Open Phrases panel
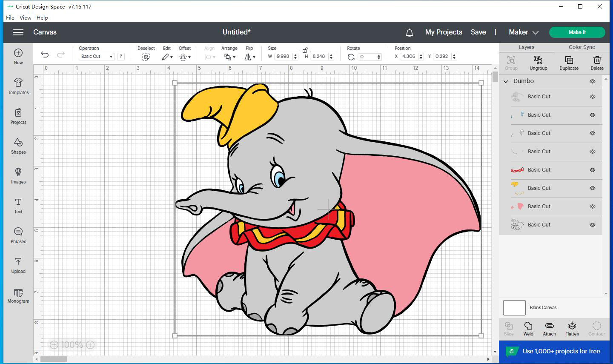This screenshot has width=613, height=364. tap(18, 235)
